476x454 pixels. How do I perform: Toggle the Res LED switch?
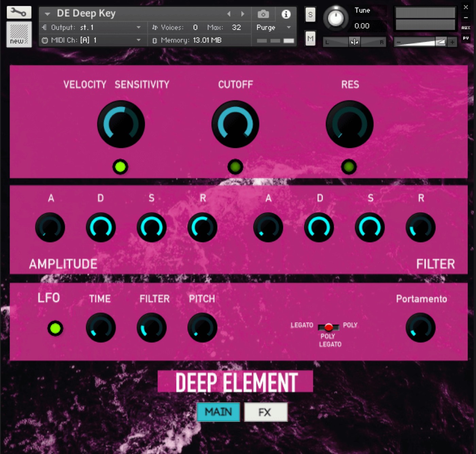[x=349, y=167]
